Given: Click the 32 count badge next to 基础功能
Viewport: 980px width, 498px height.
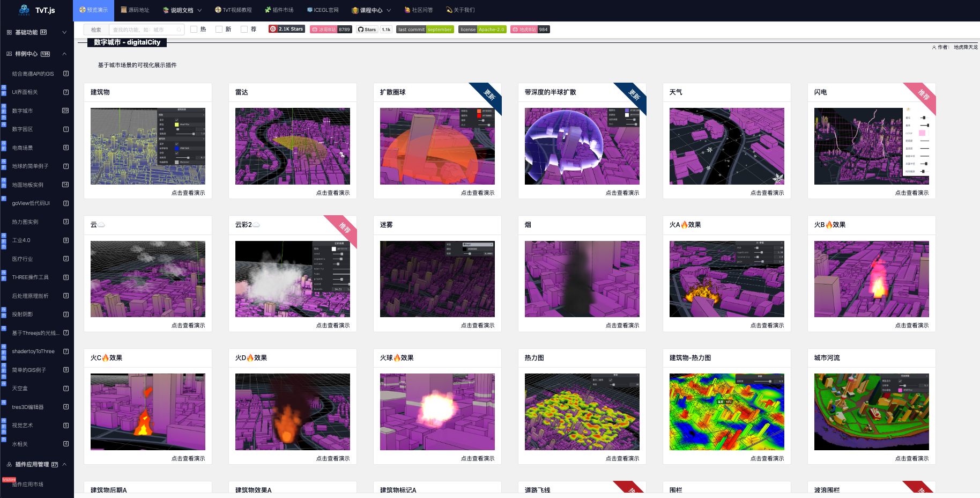Looking at the screenshot, I should 43,32.
